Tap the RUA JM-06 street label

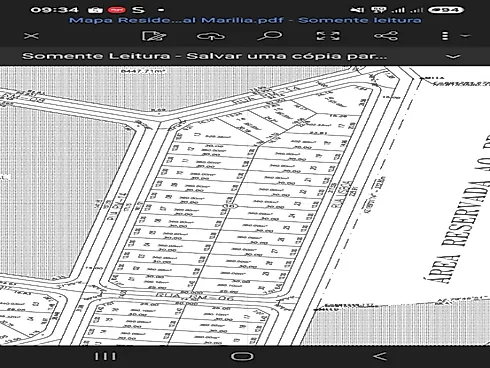point(195,297)
